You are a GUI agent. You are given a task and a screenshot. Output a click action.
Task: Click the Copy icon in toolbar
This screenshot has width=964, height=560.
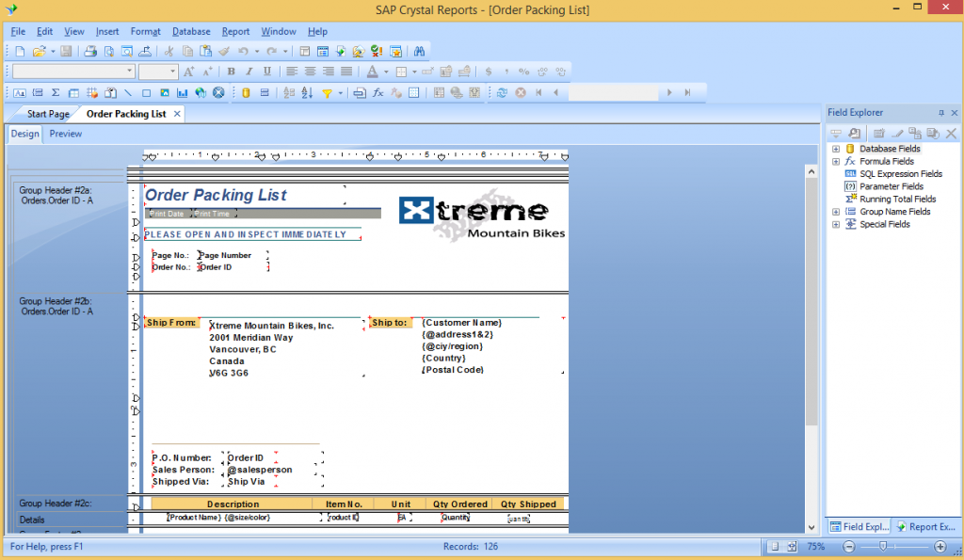tap(187, 52)
